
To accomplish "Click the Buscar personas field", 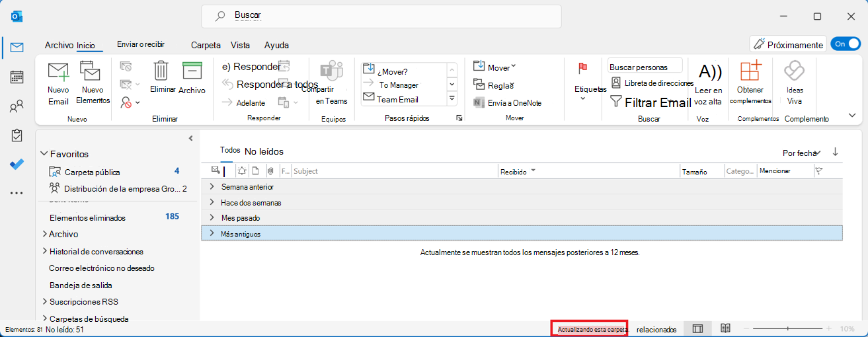I will click(645, 67).
